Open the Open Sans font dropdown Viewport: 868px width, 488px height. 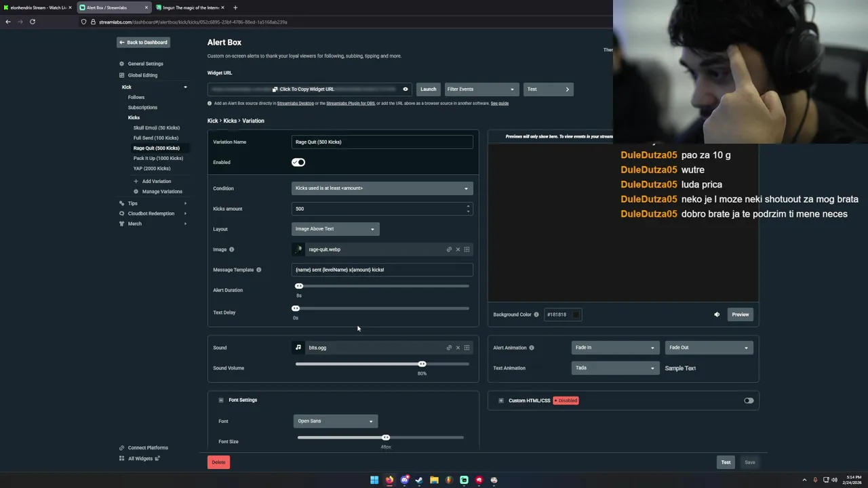click(335, 421)
